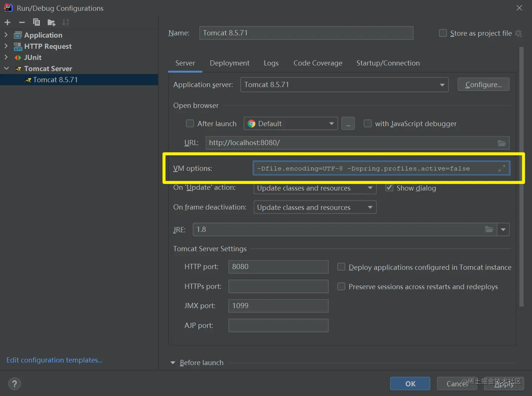This screenshot has height=396, width=532.
Task: Open the help question mark button
Action: click(x=15, y=384)
